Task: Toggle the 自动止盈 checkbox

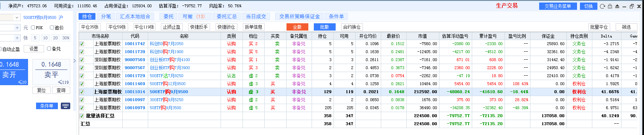Action: pos(1,49)
